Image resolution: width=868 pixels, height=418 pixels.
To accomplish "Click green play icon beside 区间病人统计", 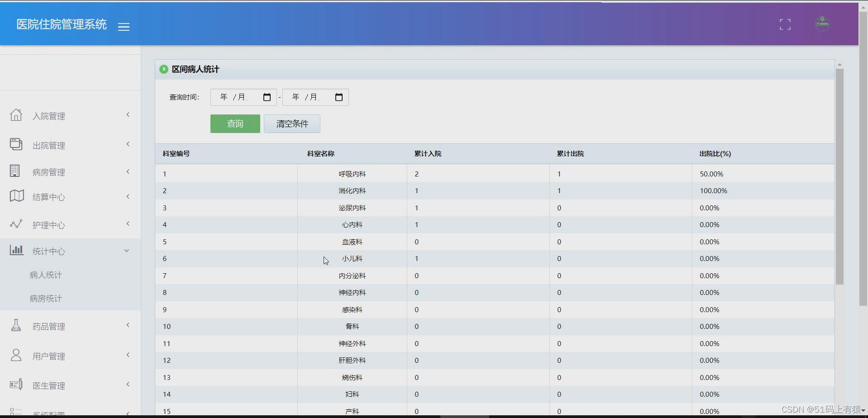I will [x=164, y=69].
